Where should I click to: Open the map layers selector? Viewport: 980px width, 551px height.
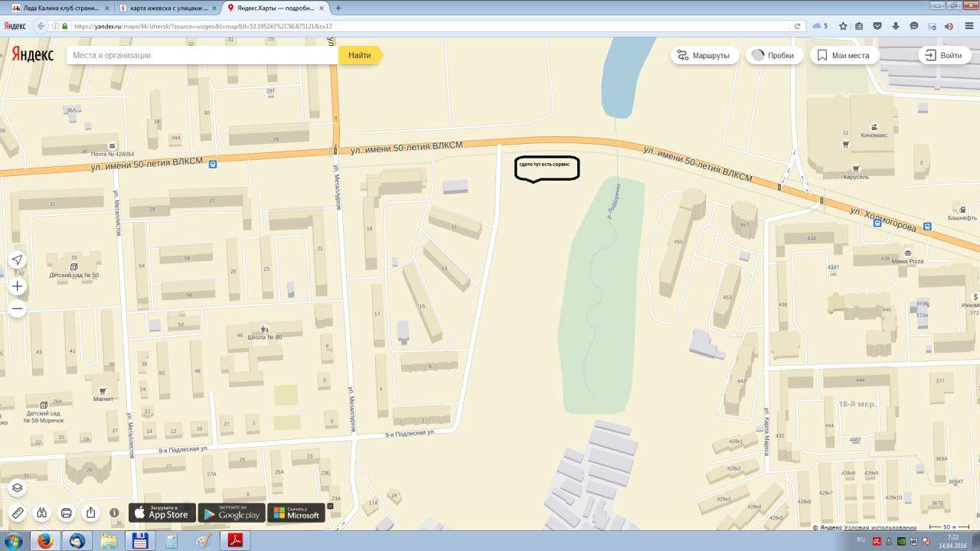(x=18, y=488)
